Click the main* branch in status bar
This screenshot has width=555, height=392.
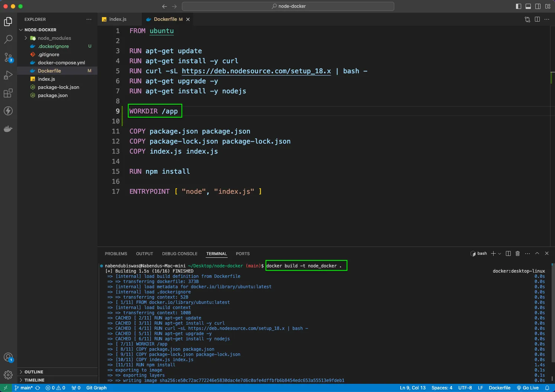(x=23, y=388)
